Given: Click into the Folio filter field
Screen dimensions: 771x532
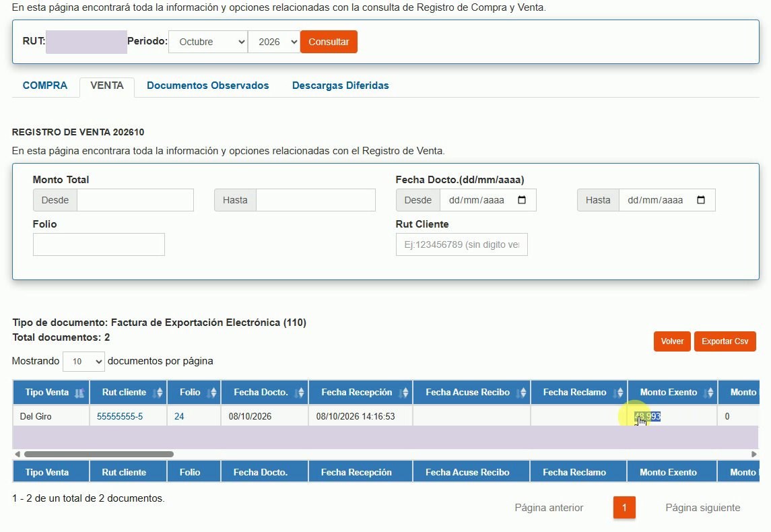Looking at the screenshot, I should (x=99, y=244).
